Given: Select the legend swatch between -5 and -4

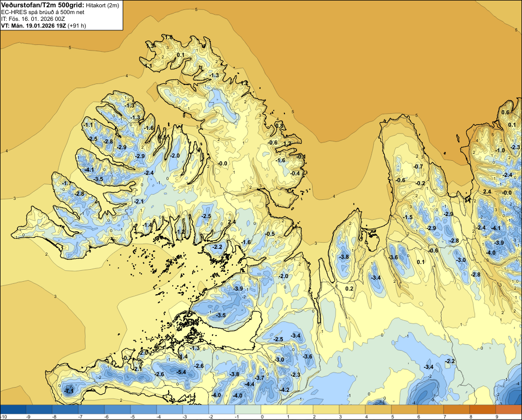Looking at the screenshot, I should pyautogui.click(x=144, y=410).
